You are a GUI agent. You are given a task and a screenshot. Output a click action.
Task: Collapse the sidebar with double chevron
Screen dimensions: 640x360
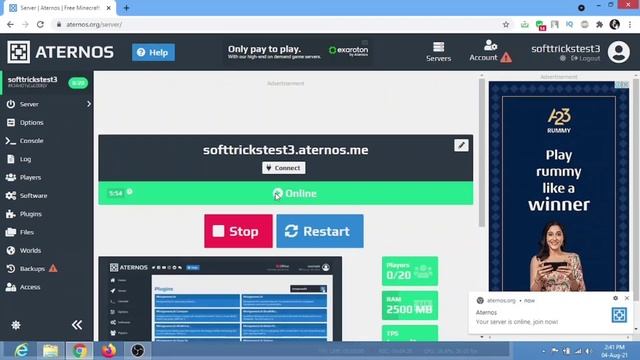[x=77, y=325]
